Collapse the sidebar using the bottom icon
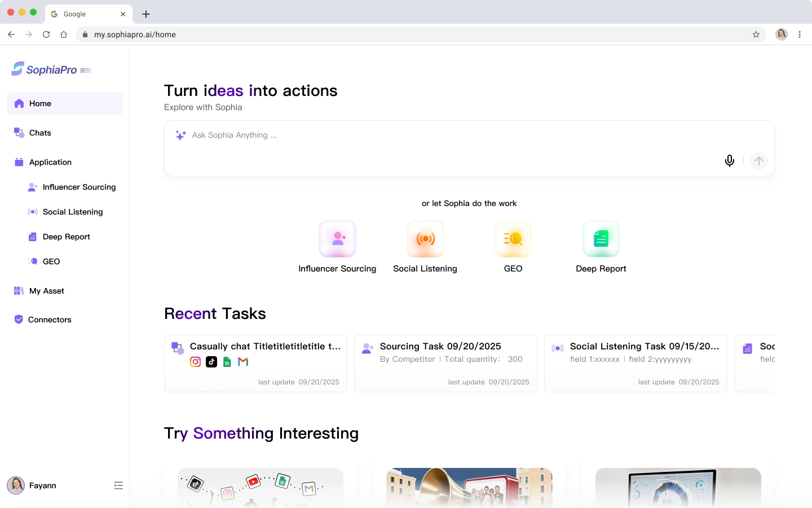This screenshot has width=812, height=508. (x=118, y=485)
